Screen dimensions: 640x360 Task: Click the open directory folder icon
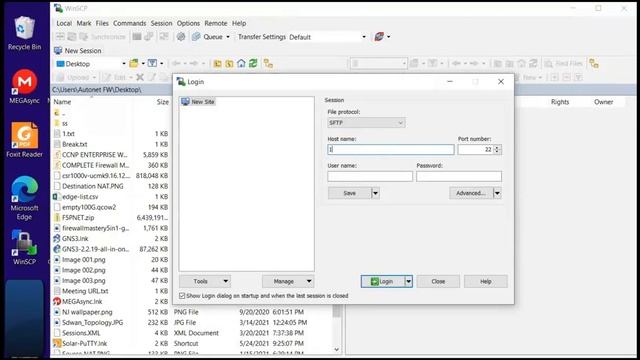pos(133,64)
